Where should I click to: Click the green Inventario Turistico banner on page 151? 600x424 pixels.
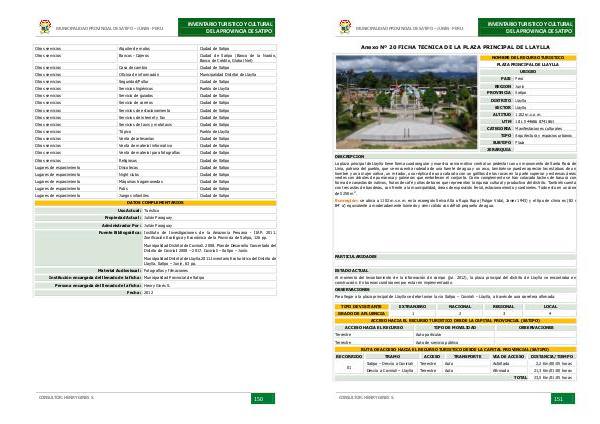pyautogui.click(x=527, y=27)
